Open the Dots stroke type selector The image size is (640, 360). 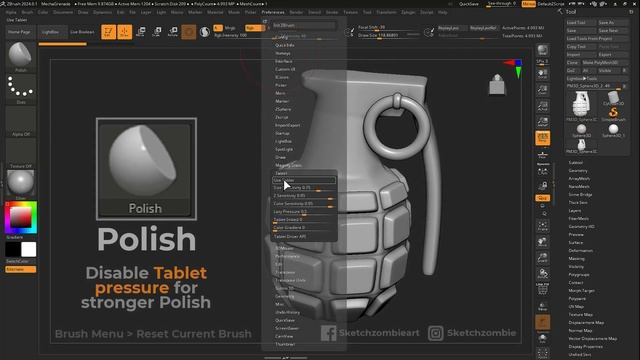20,89
